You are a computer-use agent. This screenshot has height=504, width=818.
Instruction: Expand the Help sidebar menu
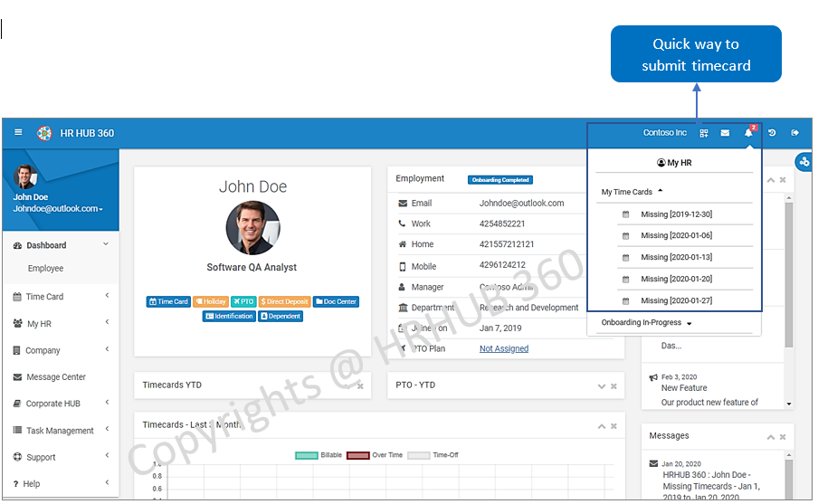point(61,484)
